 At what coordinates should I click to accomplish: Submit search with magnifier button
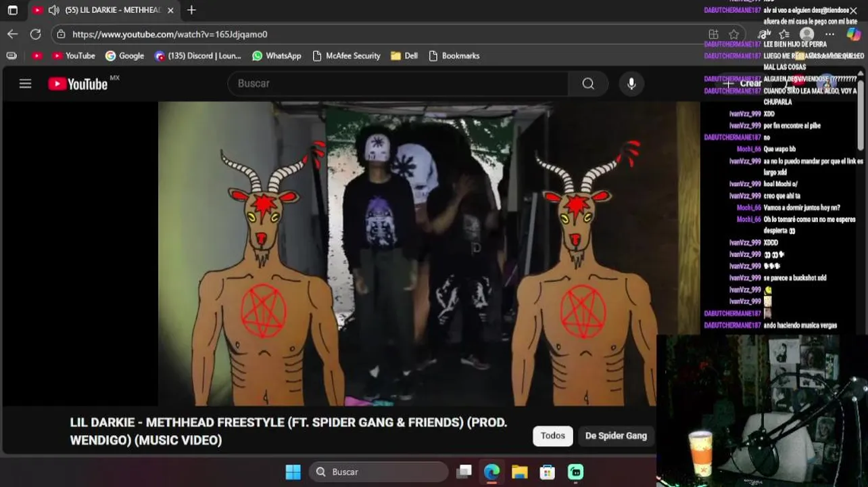point(588,83)
